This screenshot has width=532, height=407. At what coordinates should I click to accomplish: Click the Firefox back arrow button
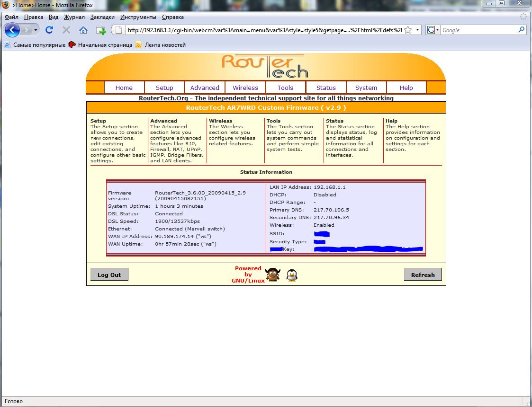coord(12,30)
